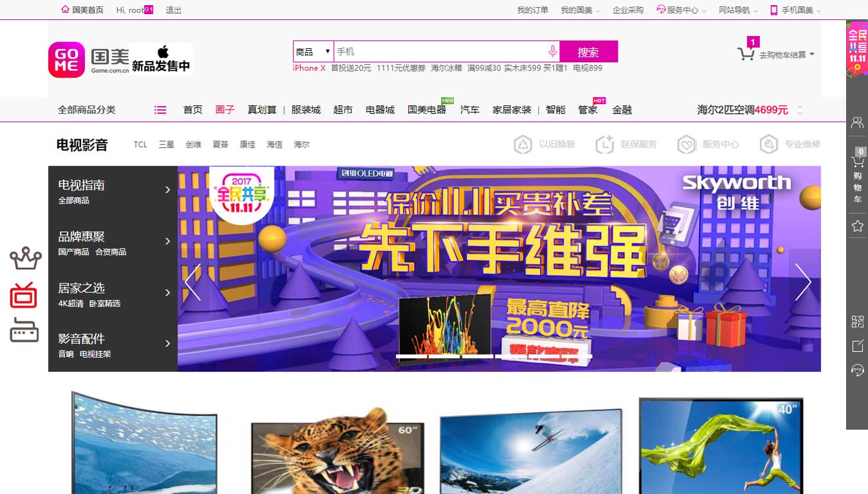Click the red TV icon on left bar
868x494 pixels.
(x=24, y=295)
